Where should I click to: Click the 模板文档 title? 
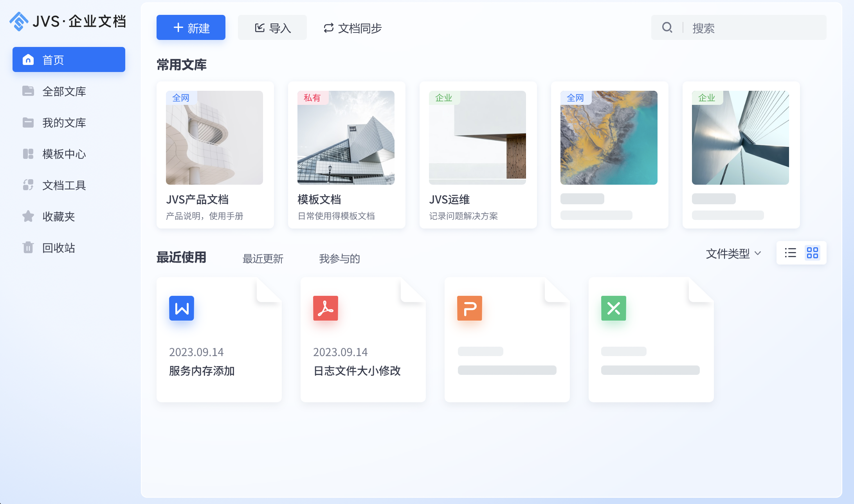click(x=319, y=200)
